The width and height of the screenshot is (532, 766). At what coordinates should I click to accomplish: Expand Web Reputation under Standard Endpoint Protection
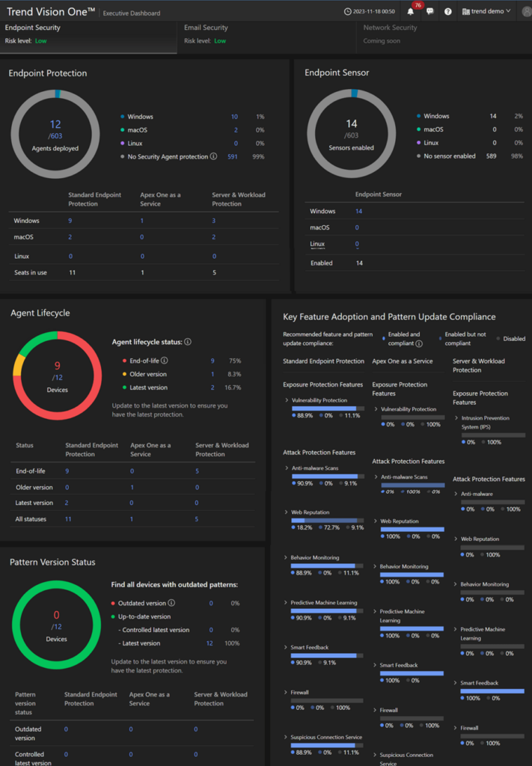(x=287, y=512)
